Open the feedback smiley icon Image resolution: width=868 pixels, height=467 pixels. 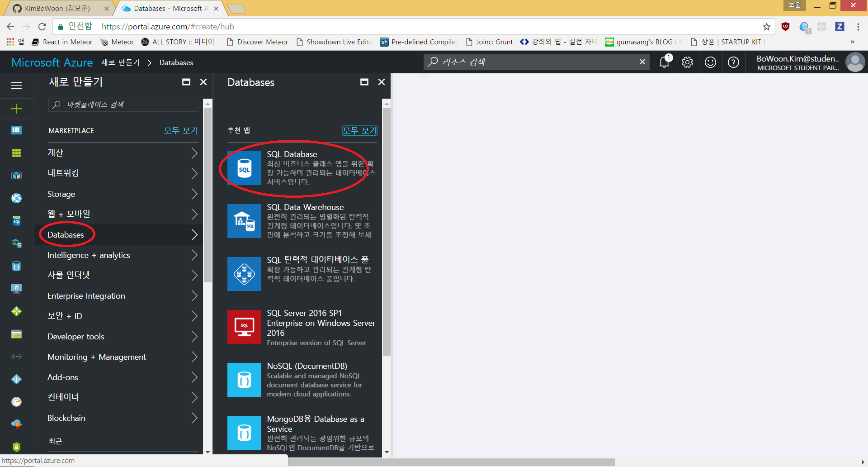pos(710,62)
